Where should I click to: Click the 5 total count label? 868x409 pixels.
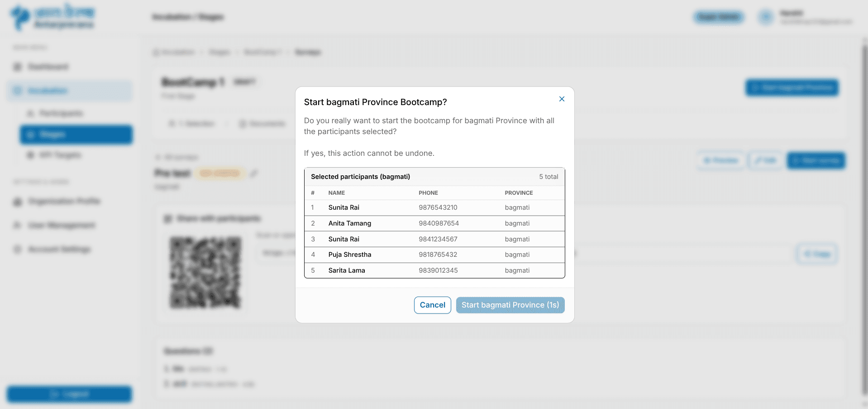pos(548,177)
